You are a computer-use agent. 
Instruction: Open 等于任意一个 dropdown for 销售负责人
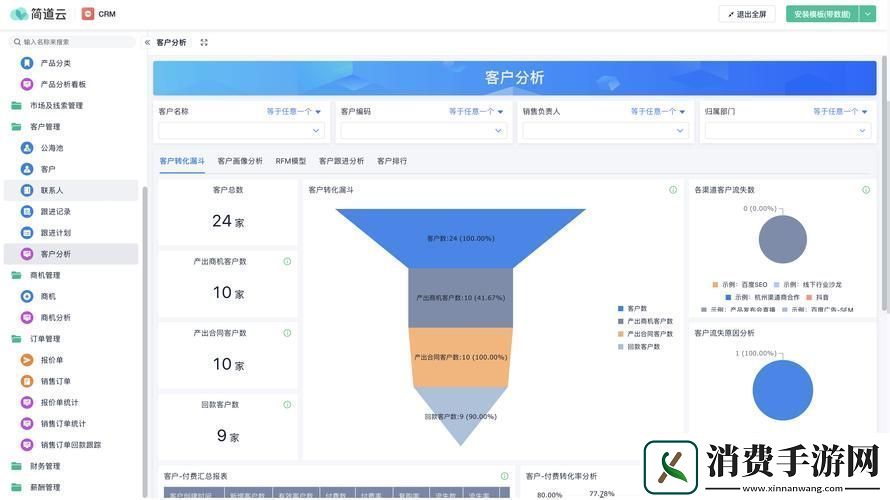pos(658,111)
